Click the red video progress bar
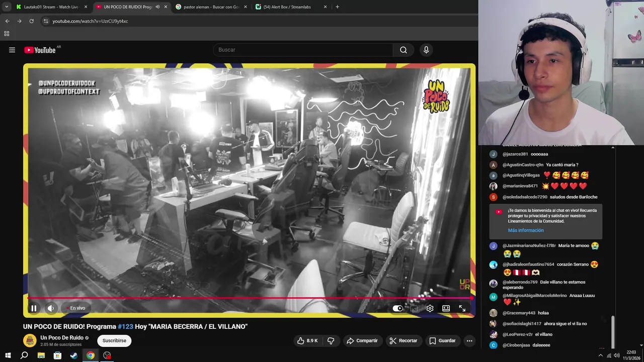 [250, 298]
